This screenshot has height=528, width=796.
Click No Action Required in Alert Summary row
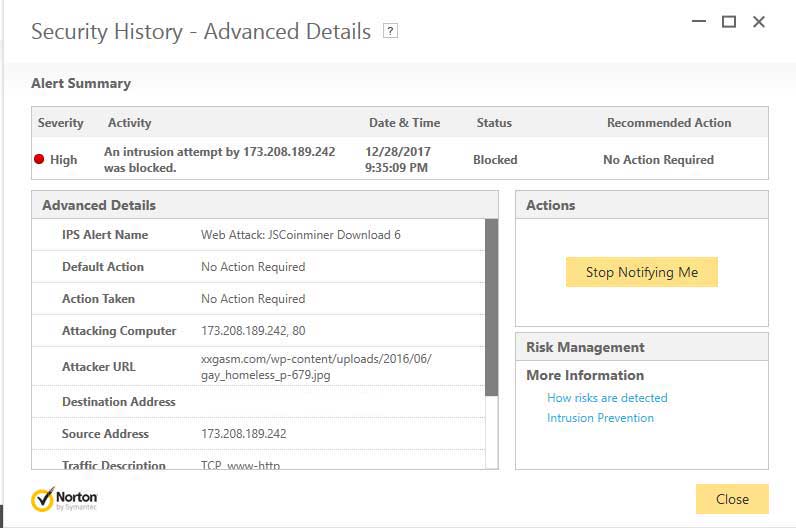[x=658, y=159]
